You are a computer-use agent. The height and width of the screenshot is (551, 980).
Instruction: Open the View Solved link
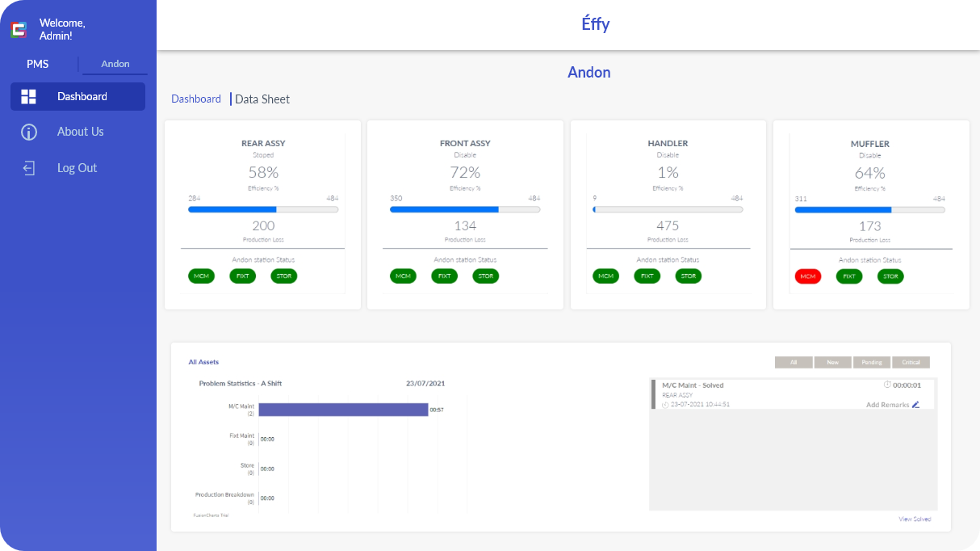pos(914,519)
